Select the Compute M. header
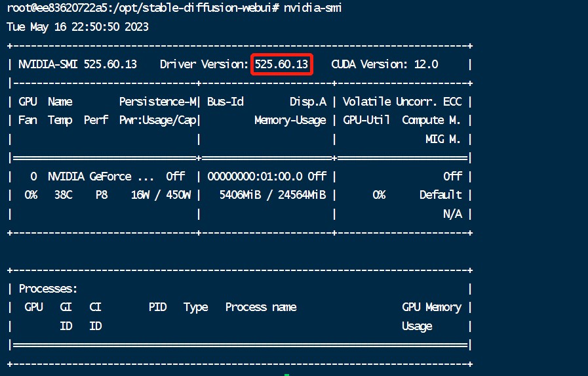Image resolution: width=588 pixels, height=376 pixels. 431,121
